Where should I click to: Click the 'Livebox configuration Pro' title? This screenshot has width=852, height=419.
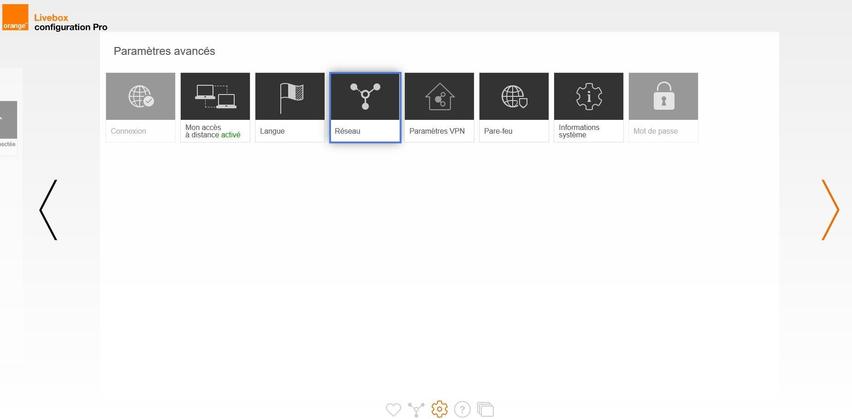pyautogui.click(x=70, y=22)
